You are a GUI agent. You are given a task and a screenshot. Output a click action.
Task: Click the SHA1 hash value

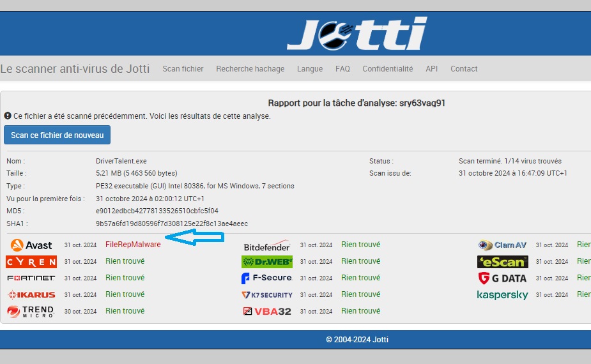172,224
